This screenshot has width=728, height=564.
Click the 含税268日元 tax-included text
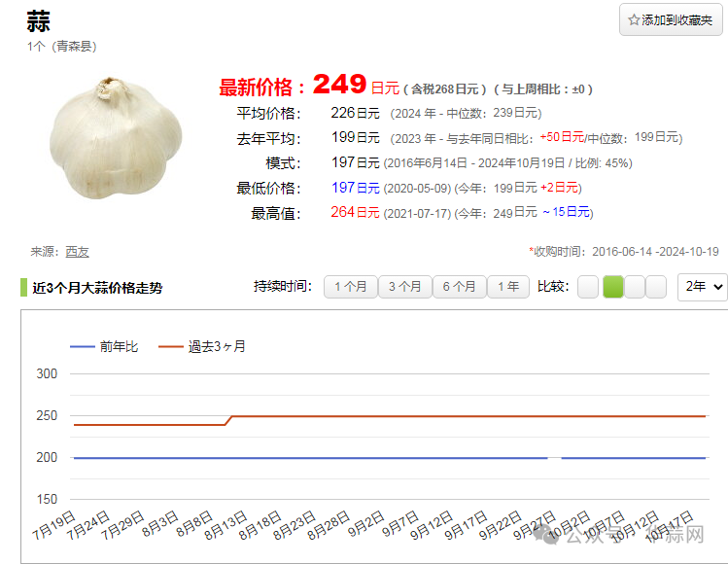pos(445,89)
